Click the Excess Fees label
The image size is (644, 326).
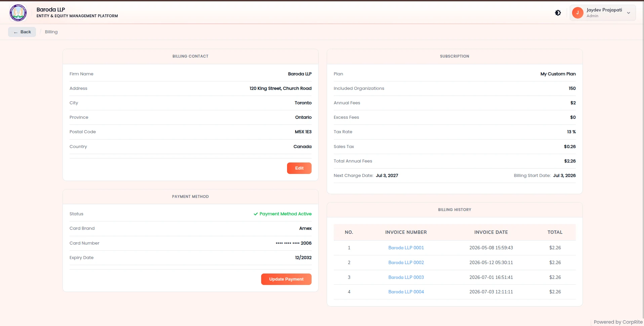[346, 117]
